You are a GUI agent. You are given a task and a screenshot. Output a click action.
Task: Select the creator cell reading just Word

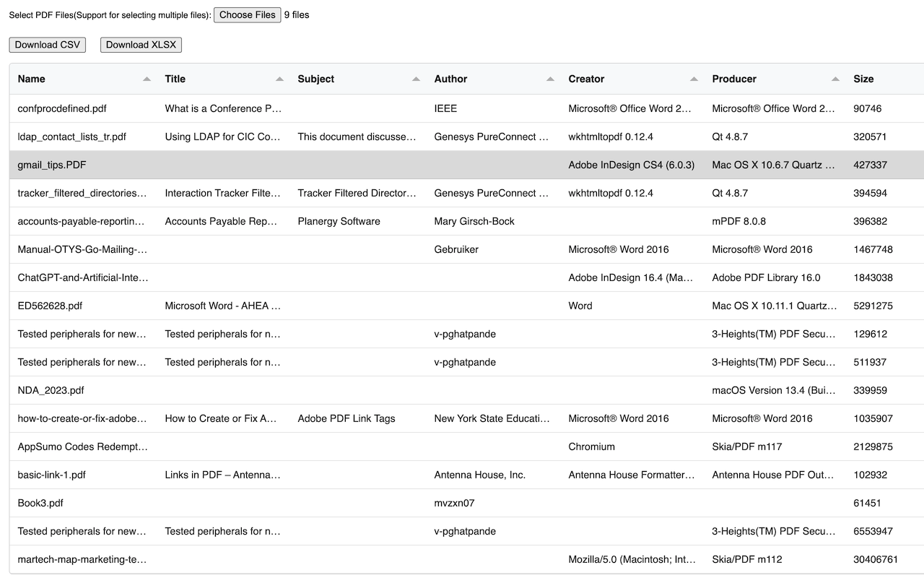click(x=580, y=306)
